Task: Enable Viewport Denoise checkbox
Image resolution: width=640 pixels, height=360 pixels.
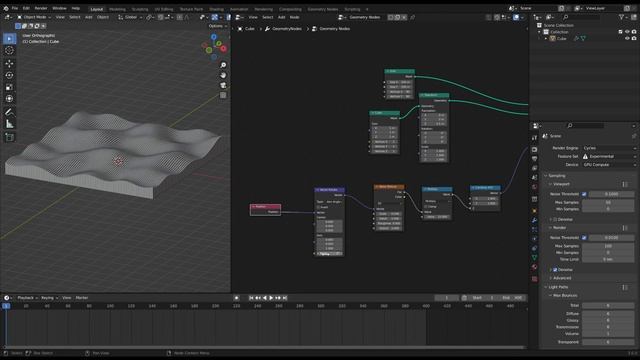Action: click(555, 220)
